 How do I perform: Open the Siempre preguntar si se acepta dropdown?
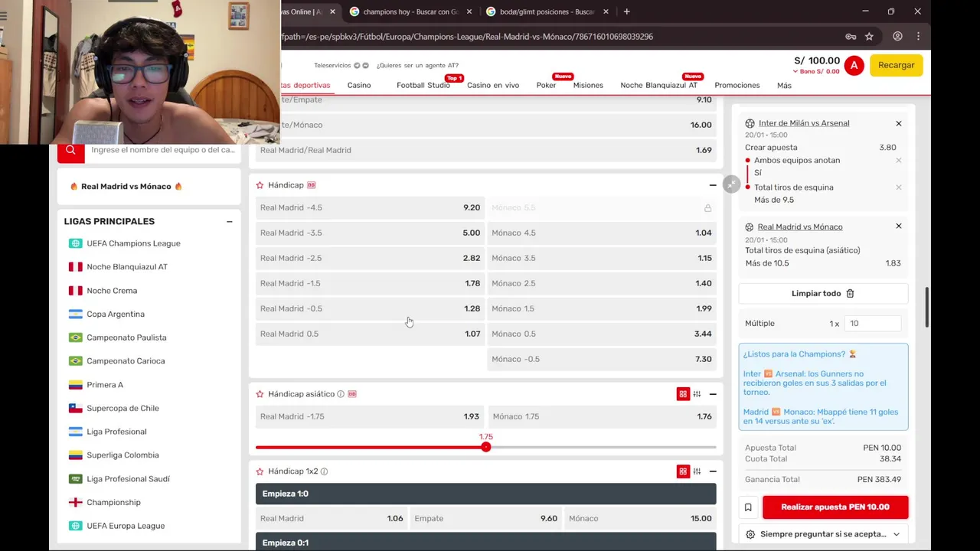tap(823, 534)
